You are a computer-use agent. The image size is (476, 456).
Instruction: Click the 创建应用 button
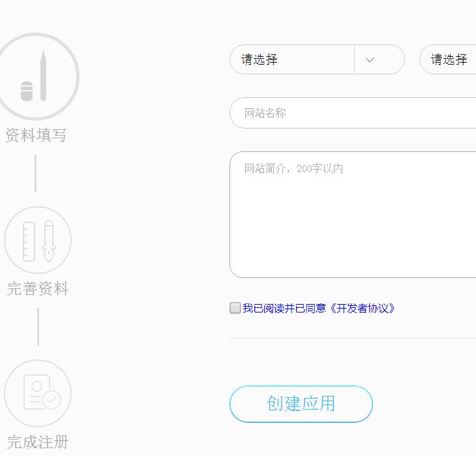pos(301,404)
